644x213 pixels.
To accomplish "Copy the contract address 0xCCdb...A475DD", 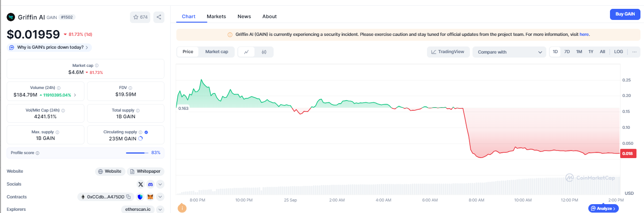I will point(128,197).
